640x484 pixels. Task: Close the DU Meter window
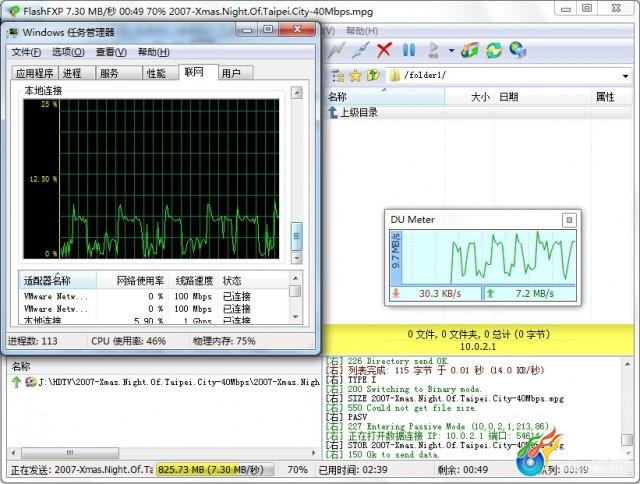point(569,220)
